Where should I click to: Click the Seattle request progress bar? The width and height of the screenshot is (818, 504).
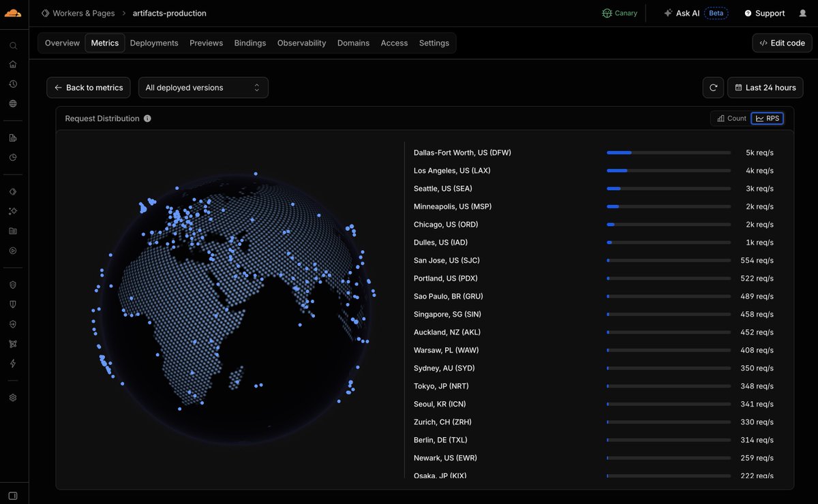669,189
